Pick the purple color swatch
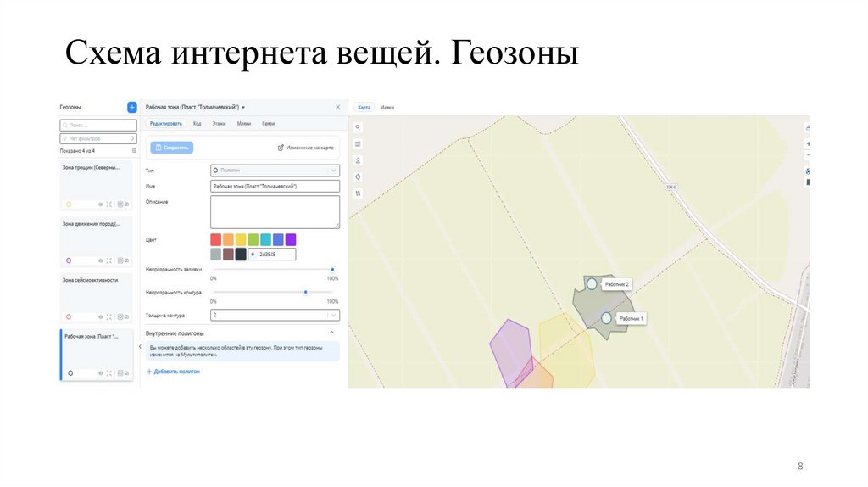This screenshot has height=487, width=868. [x=291, y=239]
